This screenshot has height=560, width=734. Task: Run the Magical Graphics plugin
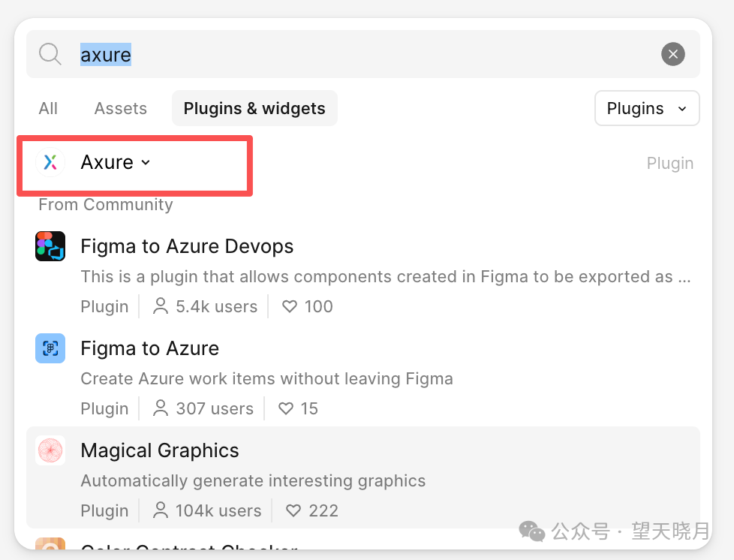(x=160, y=450)
